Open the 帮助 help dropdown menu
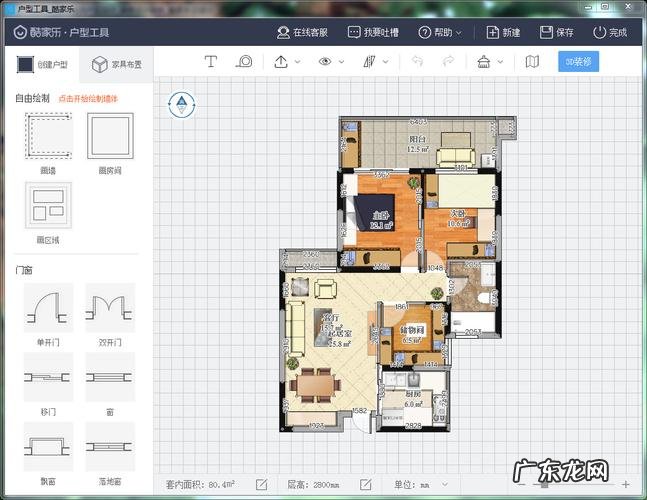647x500 pixels. click(x=439, y=32)
